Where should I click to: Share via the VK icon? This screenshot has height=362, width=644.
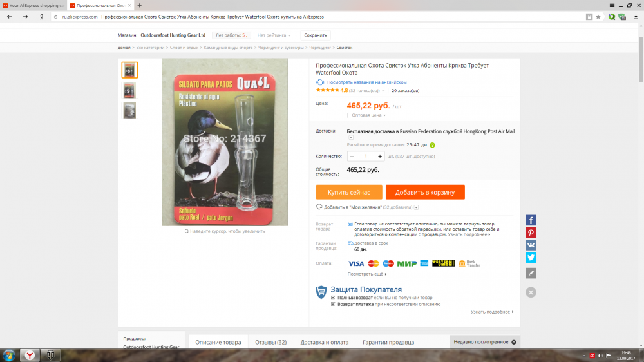tap(531, 245)
